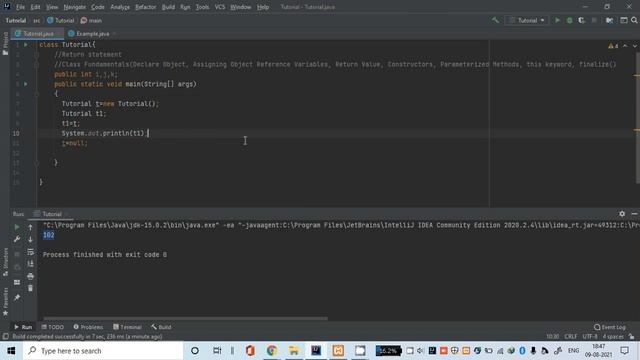Open the Analyze menu

tap(120, 7)
